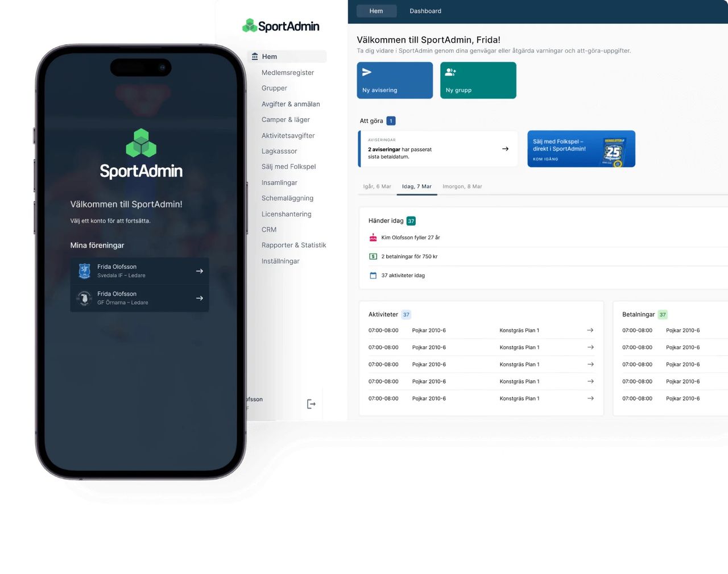The width and height of the screenshot is (728, 574).
Task: Click the SportAdmin logo in the sidebar
Action: point(281,26)
